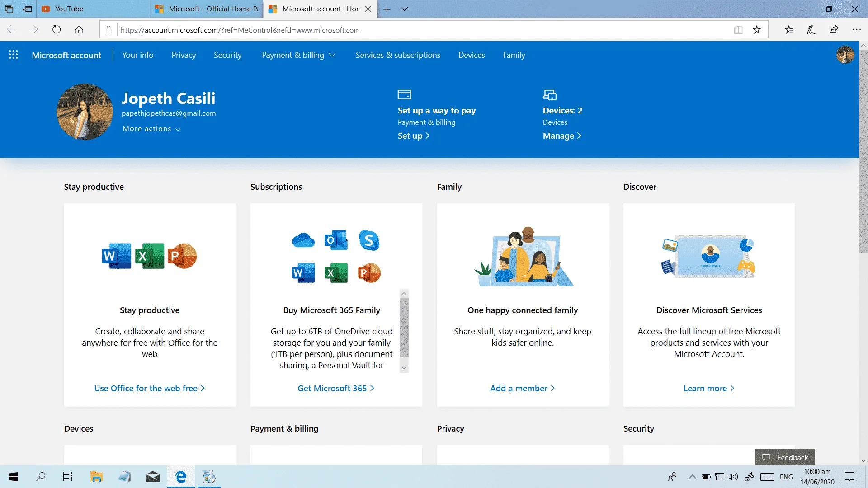The height and width of the screenshot is (488, 868).
Task: Click the browser address bar
Action: point(425,30)
